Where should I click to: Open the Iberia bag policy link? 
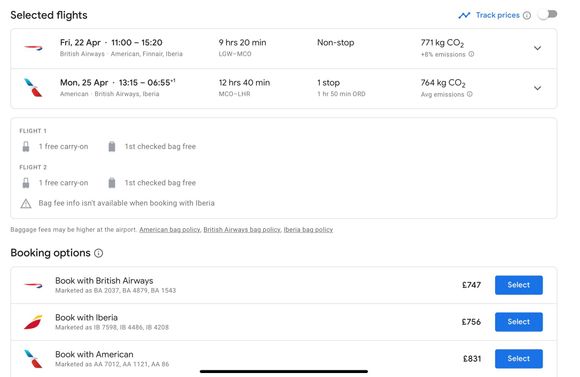tap(308, 229)
